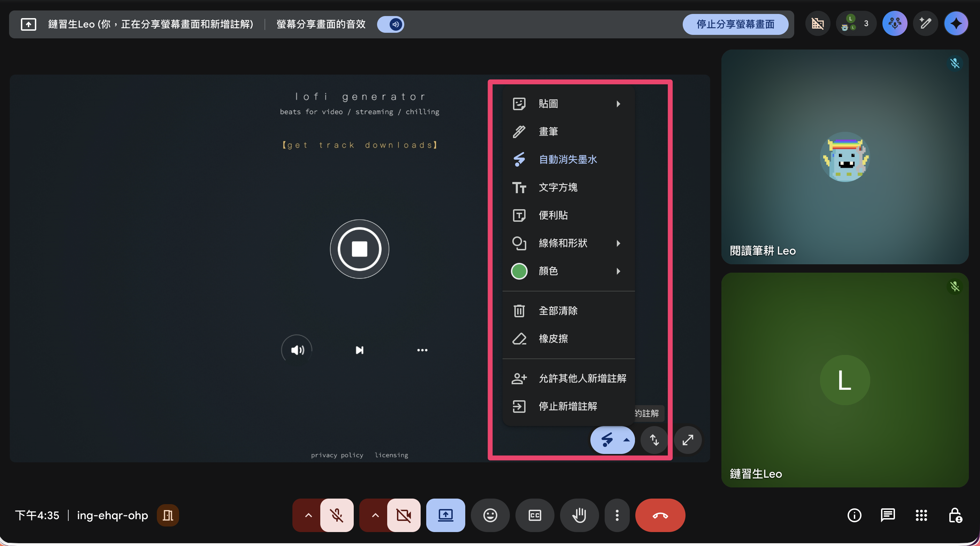Choose the 橡皮擦 eraser tool
Image resolution: width=980 pixels, height=546 pixels.
553,339
